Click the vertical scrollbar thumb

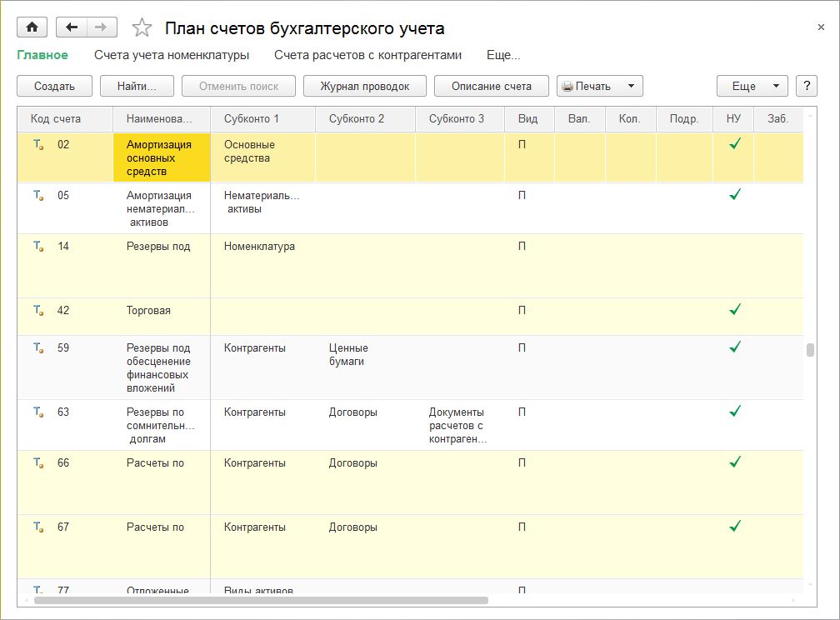pos(809,350)
